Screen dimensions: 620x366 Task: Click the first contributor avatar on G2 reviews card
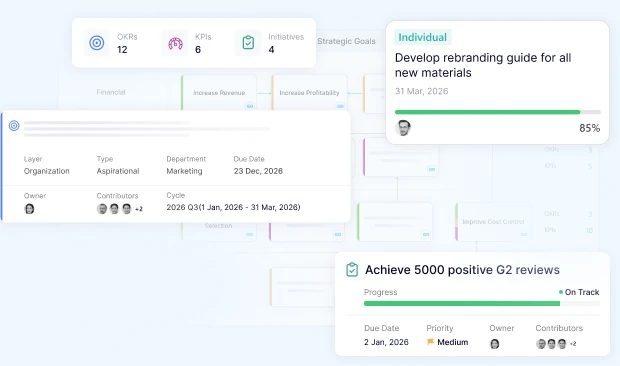541,344
